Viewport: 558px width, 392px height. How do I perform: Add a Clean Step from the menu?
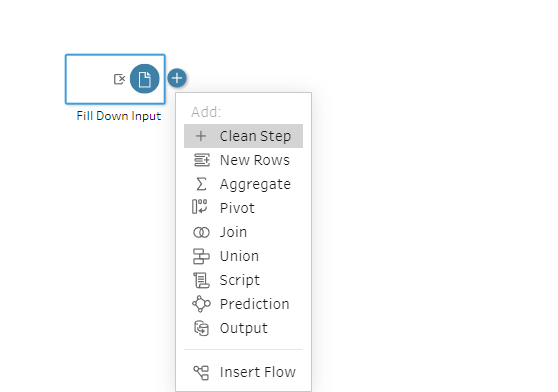(x=243, y=136)
